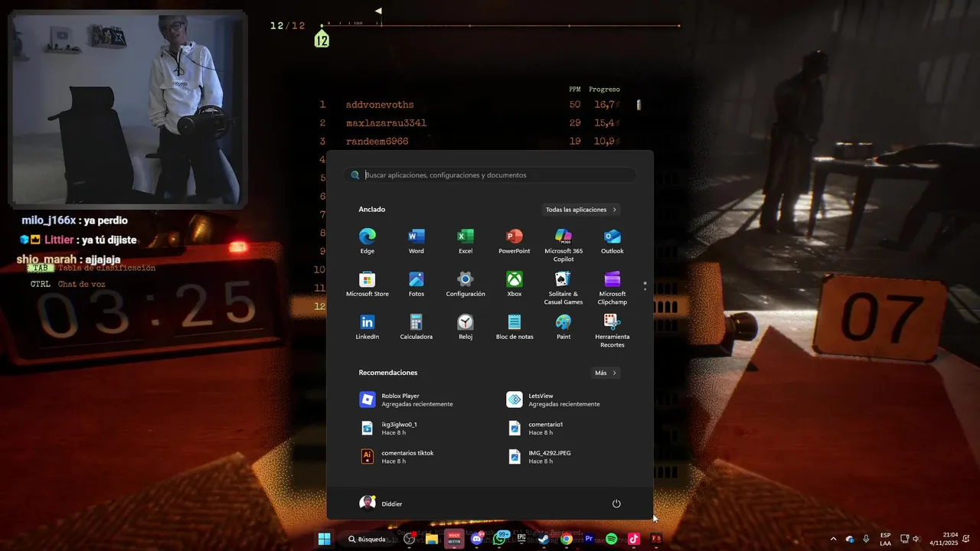
Task: Open Google Chrome from the taskbar
Action: click(x=567, y=539)
